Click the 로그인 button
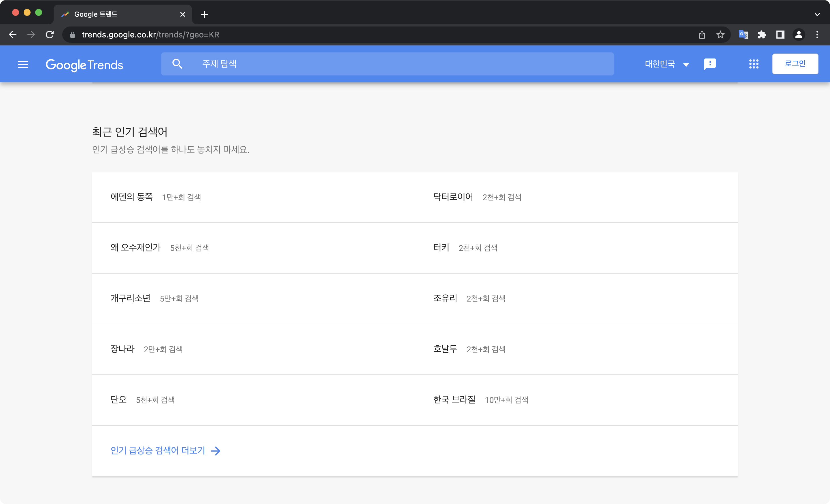 tap(795, 64)
